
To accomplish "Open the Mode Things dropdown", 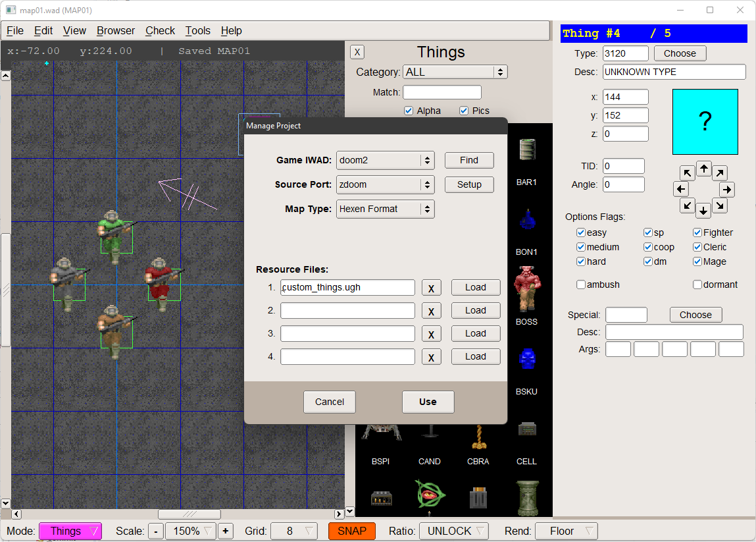I will pyautogui.click(x=70, y=531).
